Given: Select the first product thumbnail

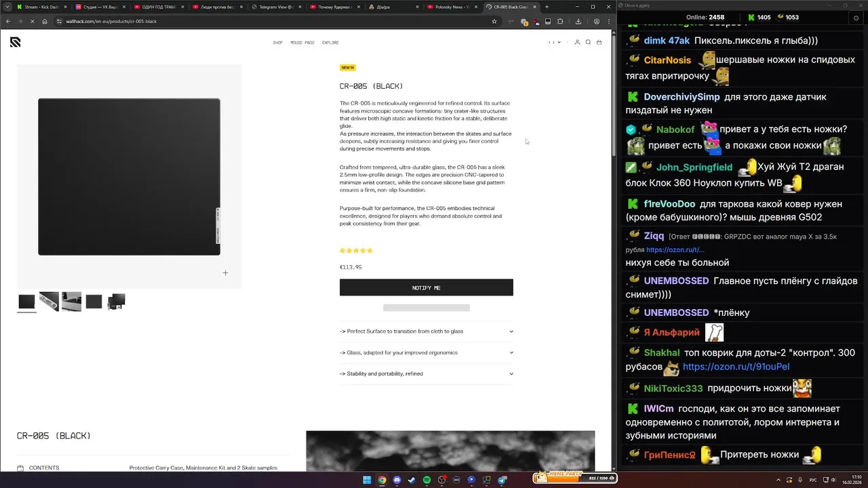Looking at the screenshot, I should pyautogui.click(x=26, y=302).
